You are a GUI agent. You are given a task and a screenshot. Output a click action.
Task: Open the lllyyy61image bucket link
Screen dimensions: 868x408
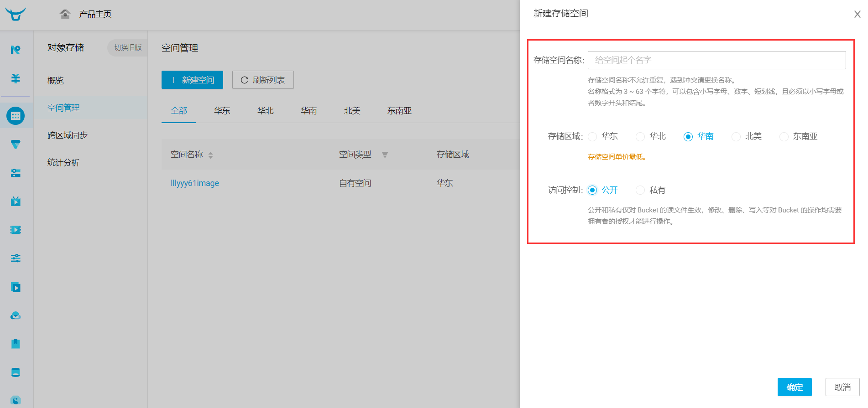(195, 183)
